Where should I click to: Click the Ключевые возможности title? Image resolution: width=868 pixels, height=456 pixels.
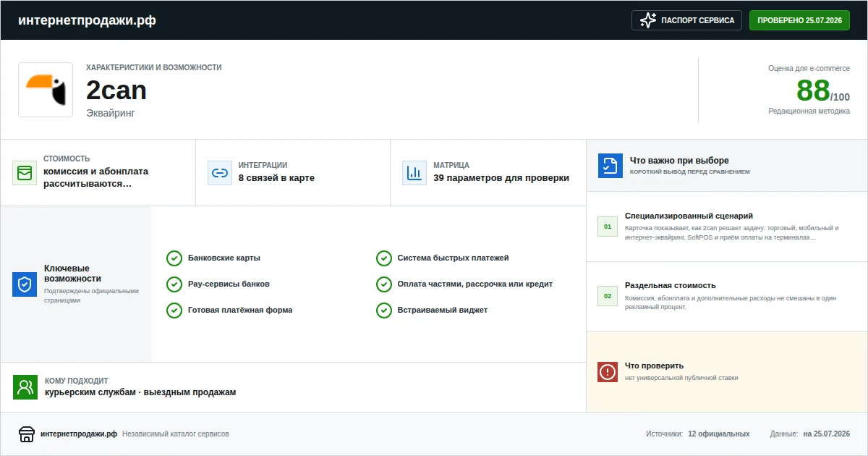73,273
